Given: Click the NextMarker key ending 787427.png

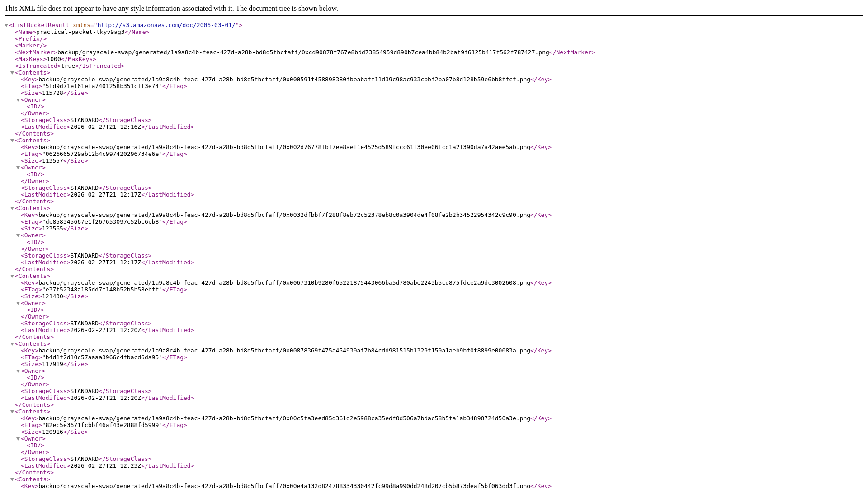Looking at the screenshot, I should point(303,52).
